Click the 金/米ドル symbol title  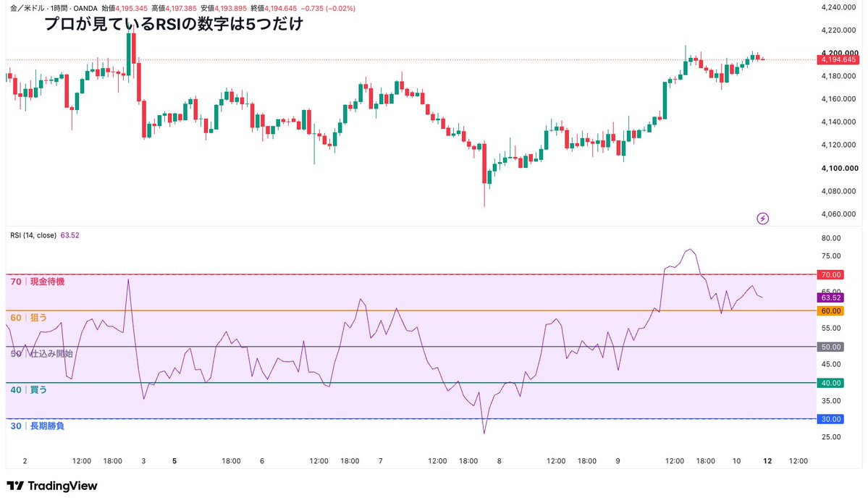click(28, 8)
